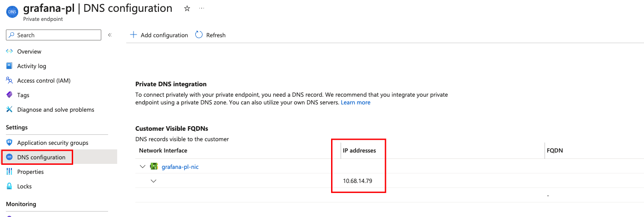Open Application security groups settings
The image size is (644, 217).
point(53,143)
